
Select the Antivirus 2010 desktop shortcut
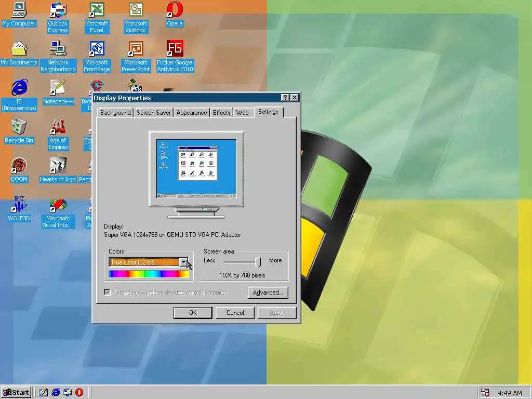175,57
